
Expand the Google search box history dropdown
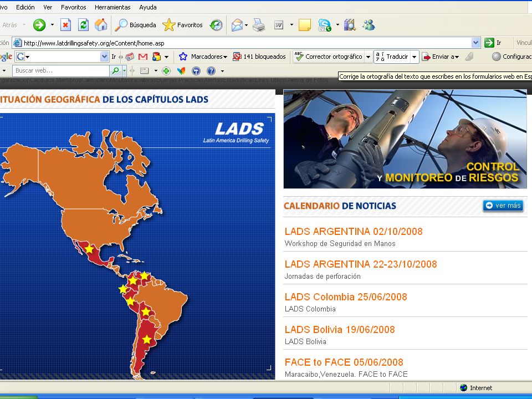click(105, 57)
